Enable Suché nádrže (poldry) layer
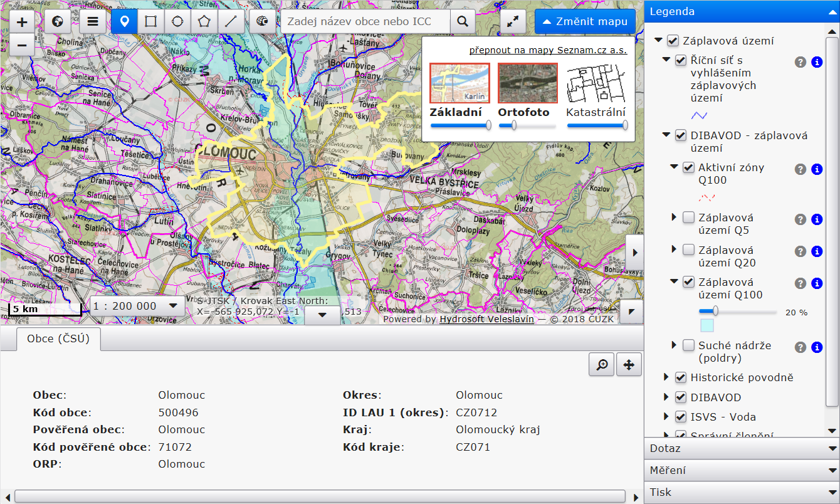The width and height of the screenshot is (840, 504). pos(688,345)
